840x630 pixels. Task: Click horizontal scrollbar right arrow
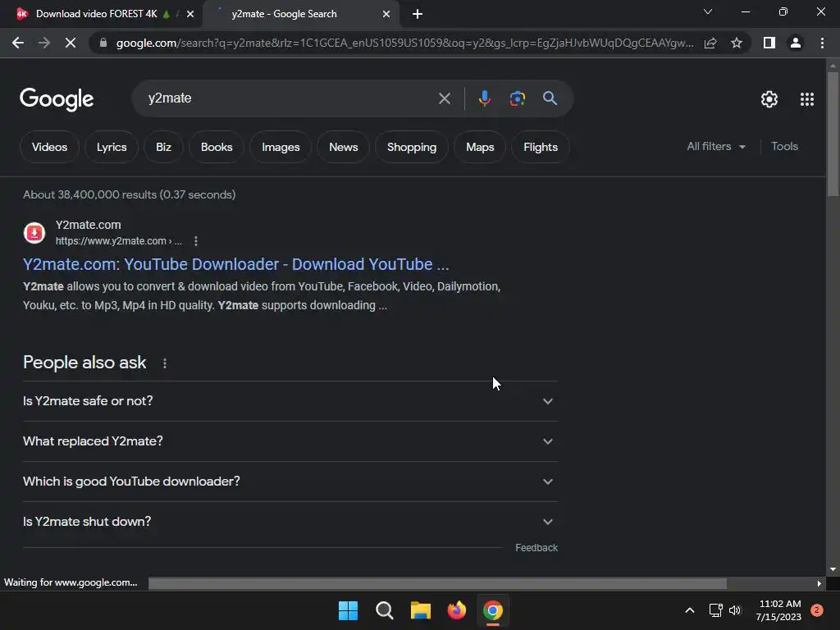(x=819, y=583)
